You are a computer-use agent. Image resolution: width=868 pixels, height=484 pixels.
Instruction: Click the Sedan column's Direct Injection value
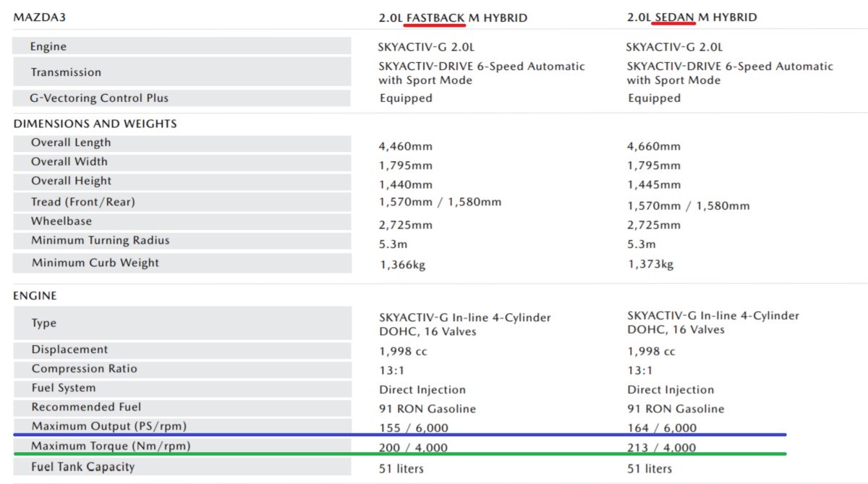671,390
